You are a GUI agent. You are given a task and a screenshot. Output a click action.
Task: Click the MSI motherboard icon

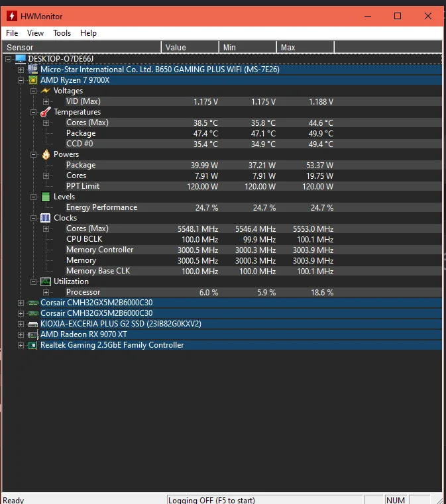click(32, 70)
